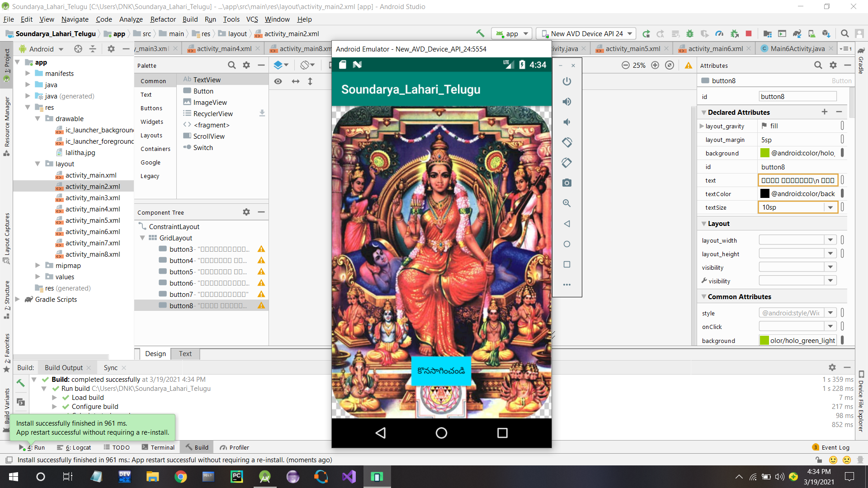Viewport: 868px width, 488px height.
Task: Open the AVD Manager from the toolbar
Action: point(812,33)
